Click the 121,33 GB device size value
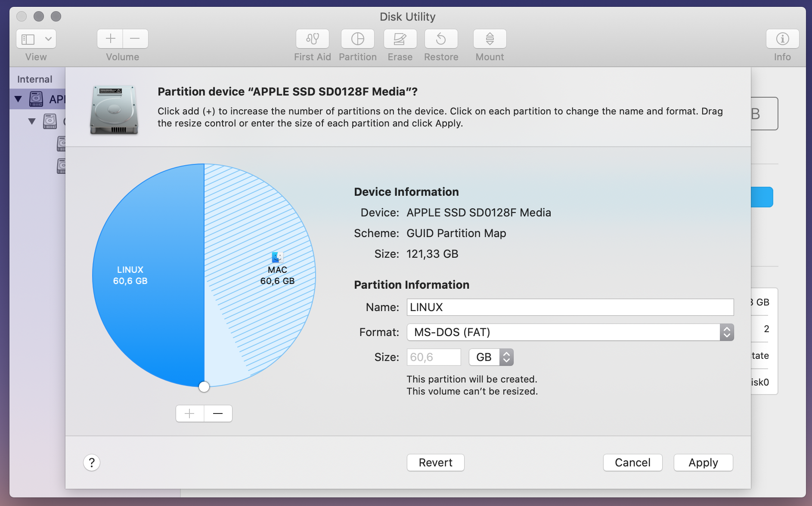Screen dimensions: 812x506 click(x=432, y=254)
